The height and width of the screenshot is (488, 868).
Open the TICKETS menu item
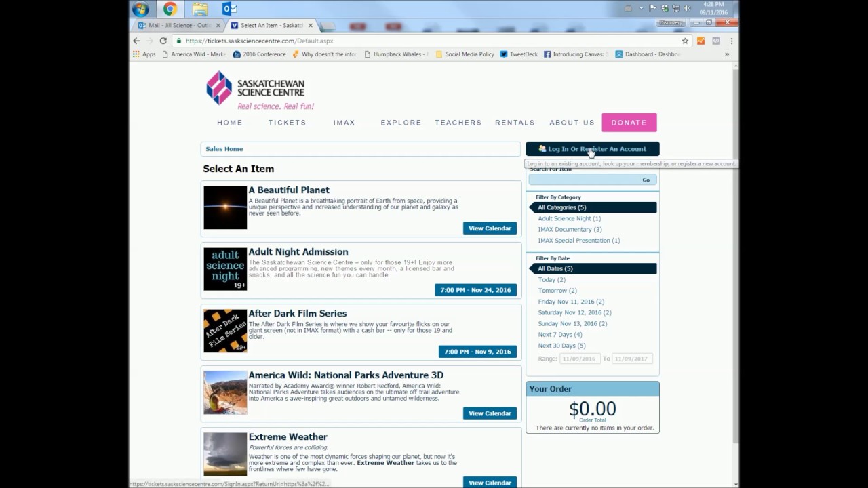pyautogui.click(x=287, y=123)
